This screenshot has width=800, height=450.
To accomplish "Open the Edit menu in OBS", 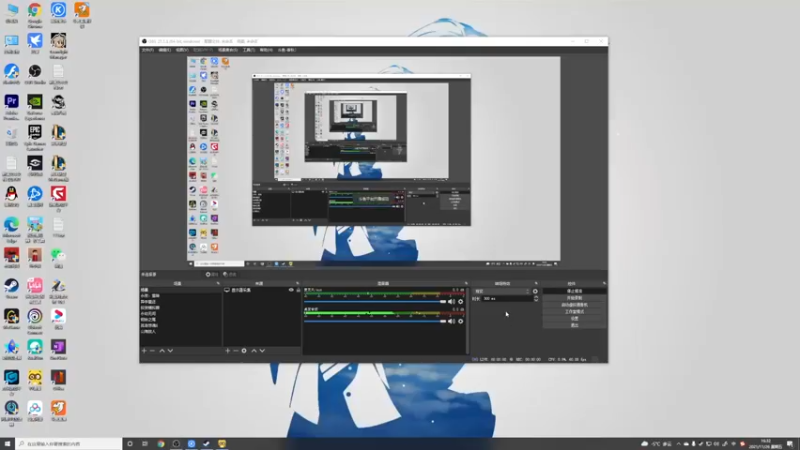I will 164,50.
